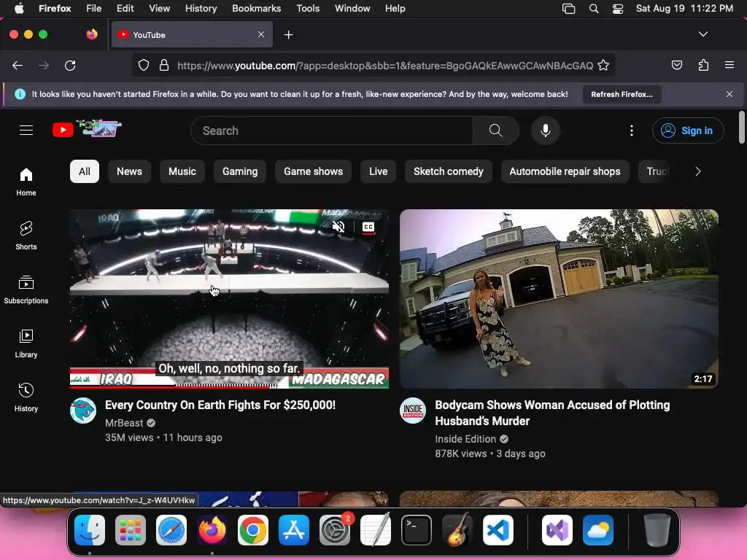Start voice search with microphone

pos(546,131)
